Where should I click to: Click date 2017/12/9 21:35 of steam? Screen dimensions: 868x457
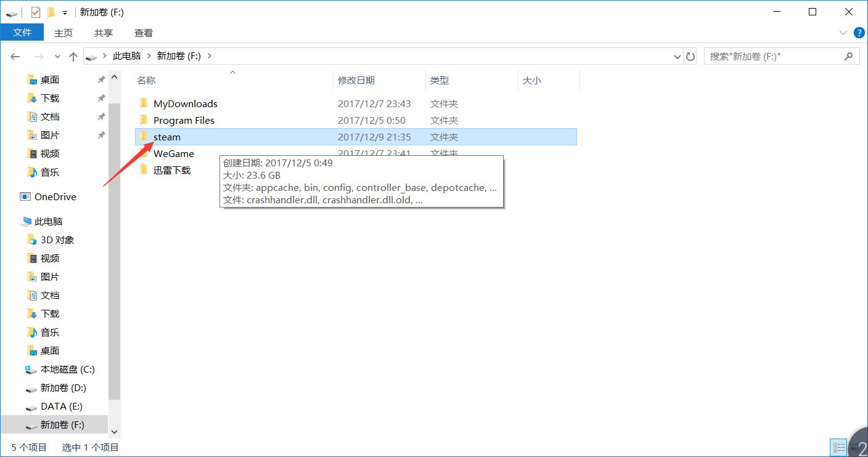[x=374, y=137]
